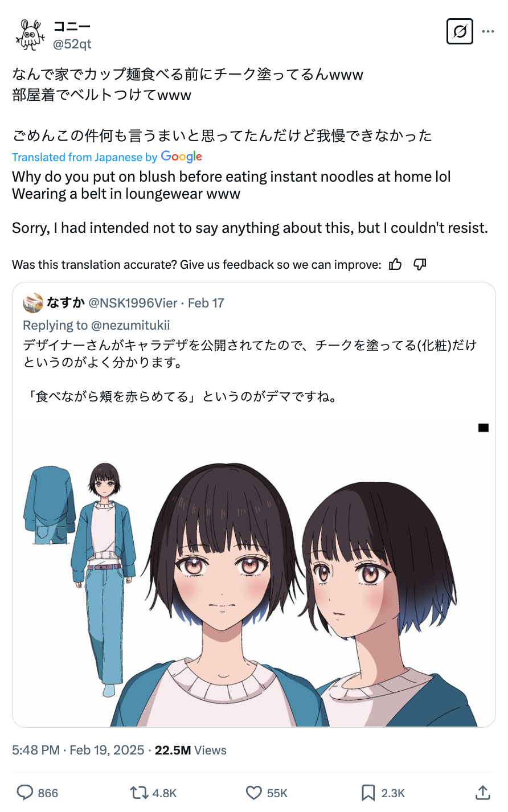Click the thumbs up translation feedback icon
508x812 pixels.
395,264
